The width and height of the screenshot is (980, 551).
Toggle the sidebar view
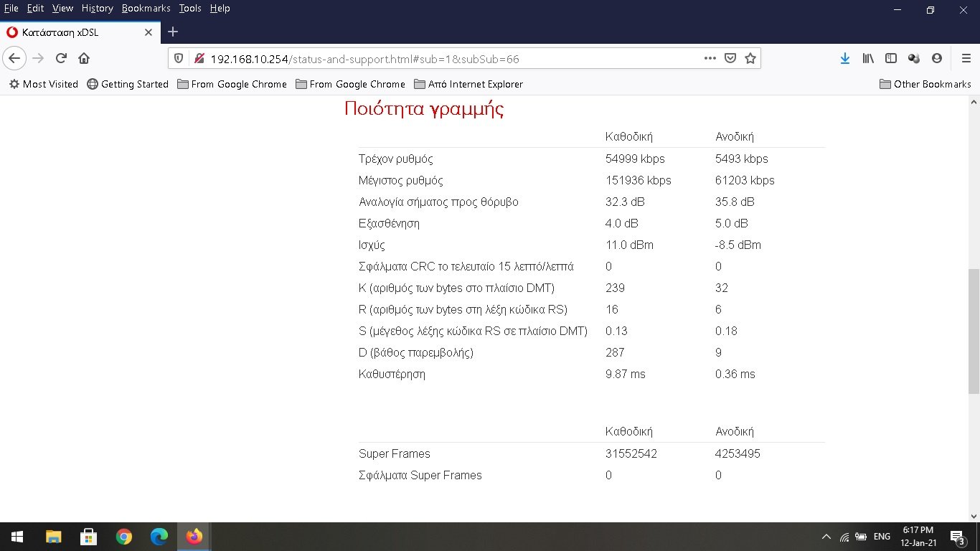[x=891, y=58]
